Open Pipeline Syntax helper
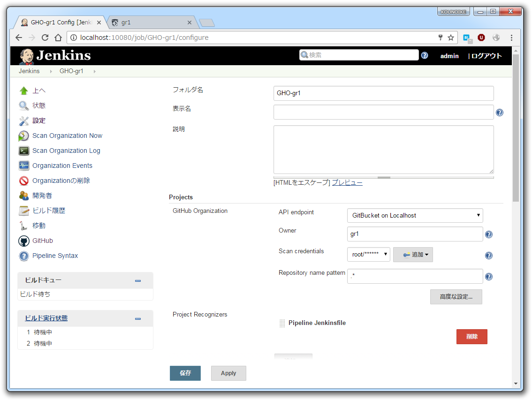The width and height of the screenshot is (532, 400). coord(55,256)
